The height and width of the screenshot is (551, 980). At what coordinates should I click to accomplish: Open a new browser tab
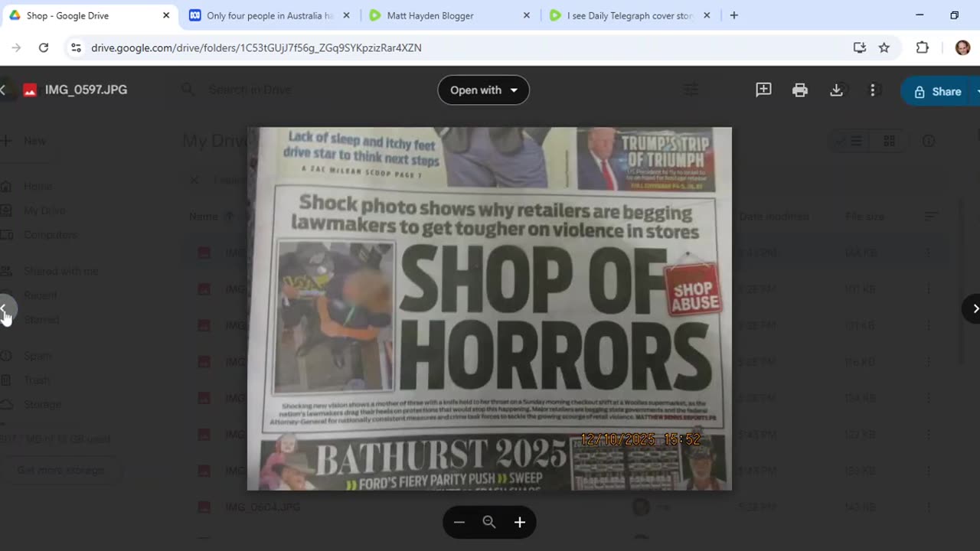[733, 15]
